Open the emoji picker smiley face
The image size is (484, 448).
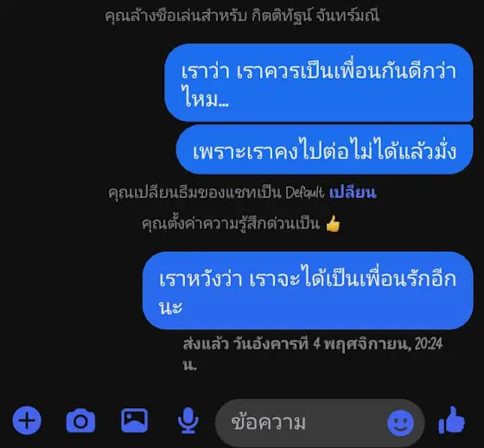tap(400, 423)
